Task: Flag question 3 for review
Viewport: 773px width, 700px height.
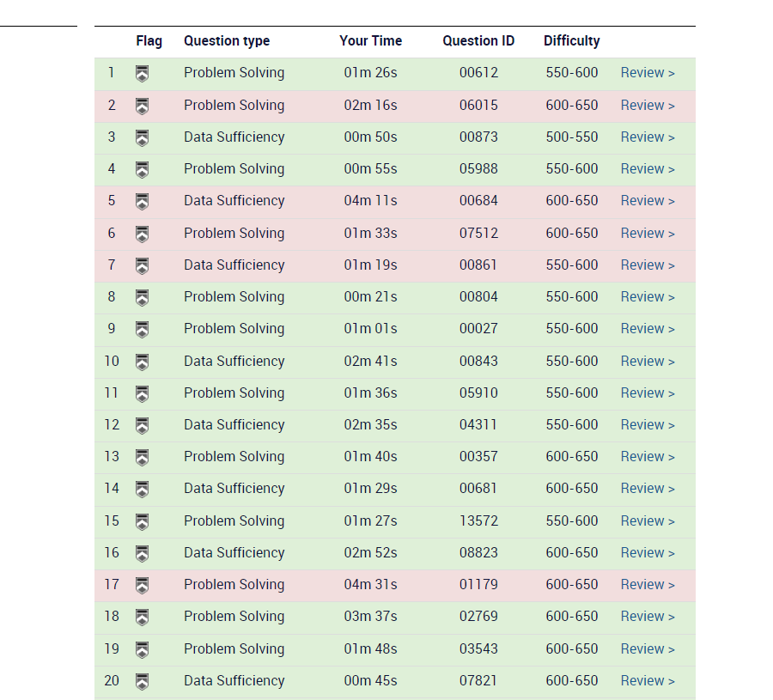Action: tap(143, 137)
